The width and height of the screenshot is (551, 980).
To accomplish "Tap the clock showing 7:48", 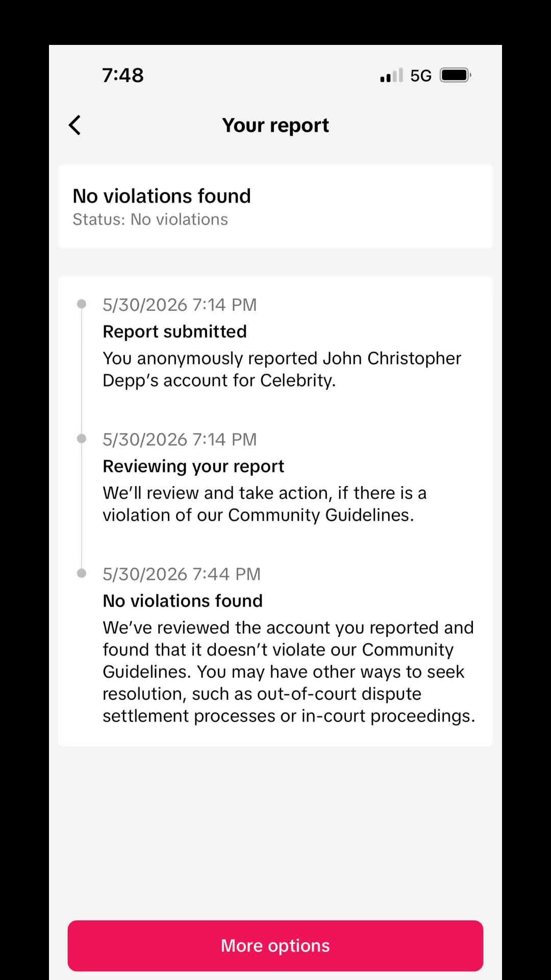I will click(123, 75).
